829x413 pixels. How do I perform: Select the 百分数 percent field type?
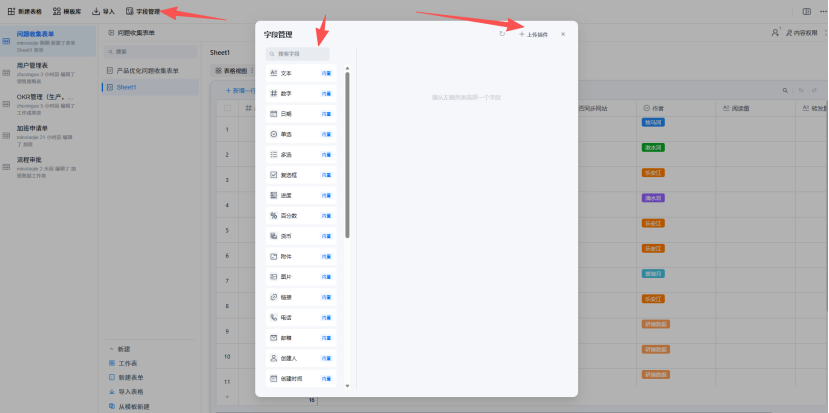tap(301, 216)
